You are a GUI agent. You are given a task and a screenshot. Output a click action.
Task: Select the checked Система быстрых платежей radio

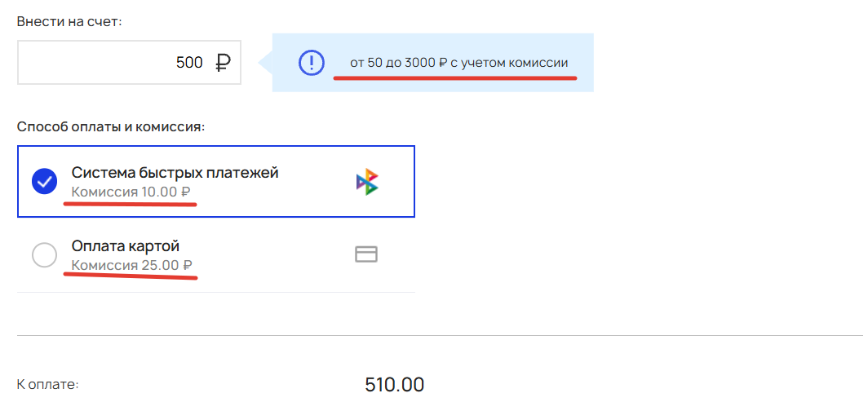[x=44, y=181]
